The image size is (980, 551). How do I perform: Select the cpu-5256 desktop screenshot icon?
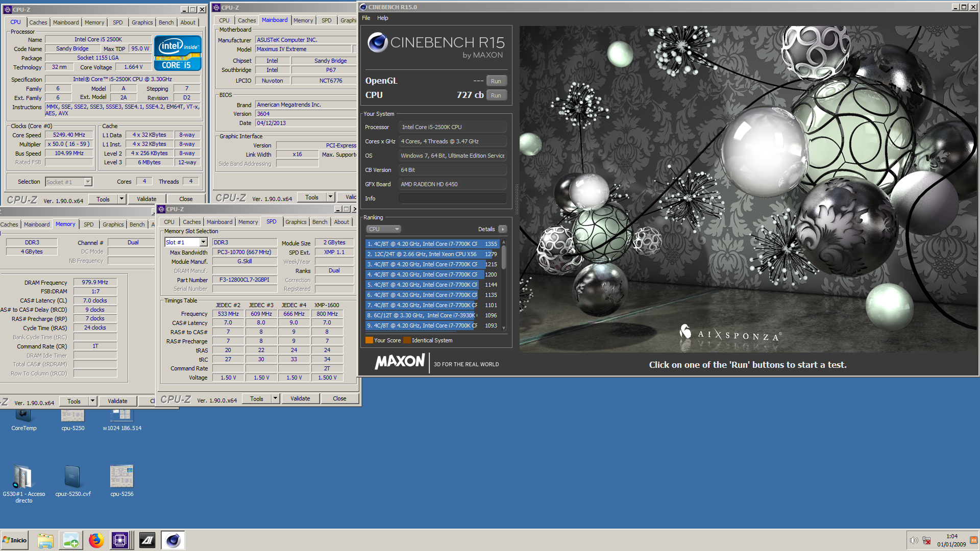(x=122, y=481)
